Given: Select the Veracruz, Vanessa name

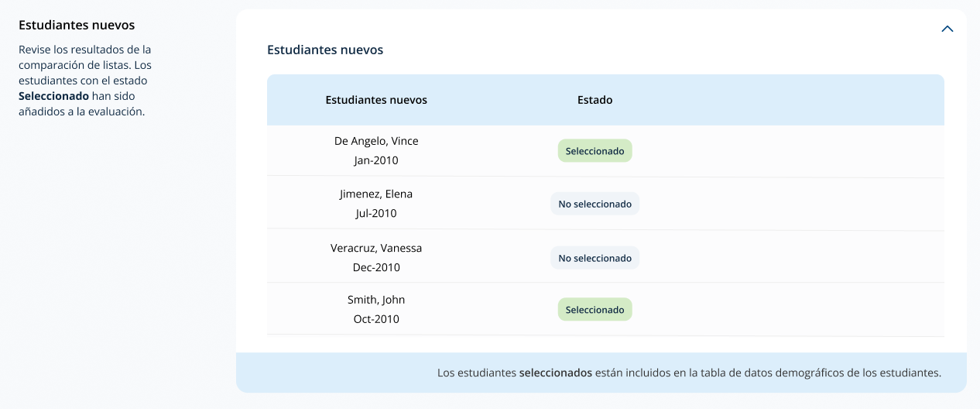Looking at the screenshot, I should pyautogui.click(x=376, y=248).
